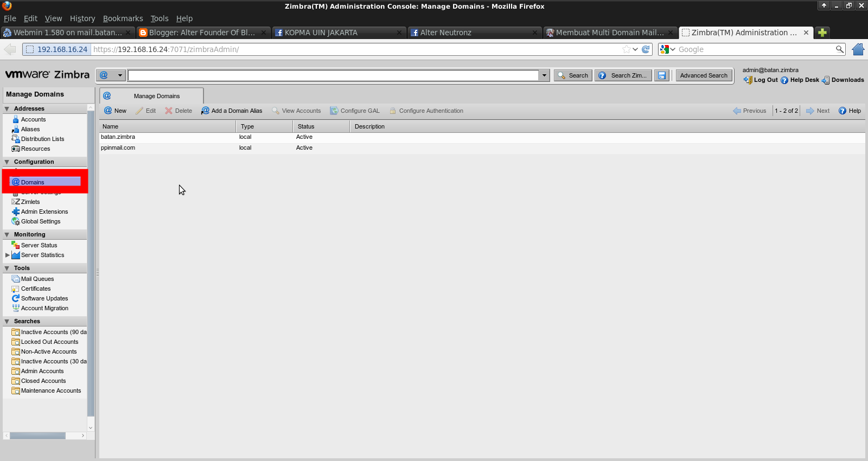Open Mail Queues tool
Viewport: 868px width, 461px height.
pyautogui.click(x=37, y=279)
